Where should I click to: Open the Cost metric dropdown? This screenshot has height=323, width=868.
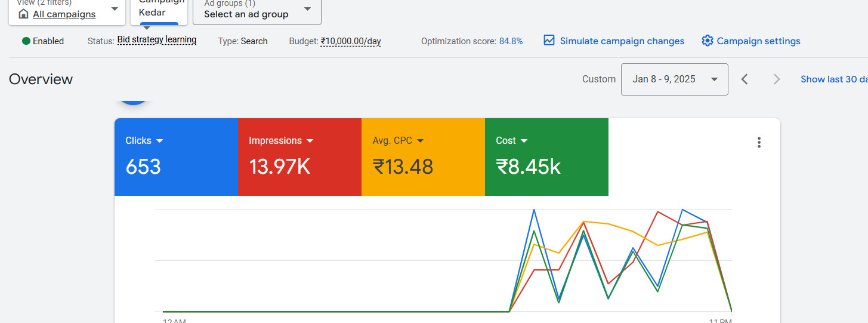(524, 141)
